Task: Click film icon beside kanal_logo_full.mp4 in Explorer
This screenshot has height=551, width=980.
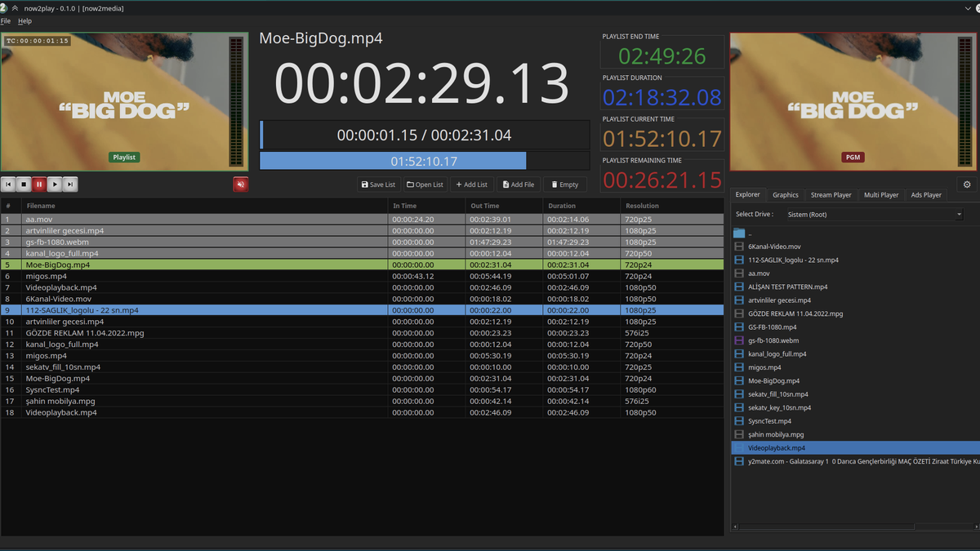Action: click(739, 354)
